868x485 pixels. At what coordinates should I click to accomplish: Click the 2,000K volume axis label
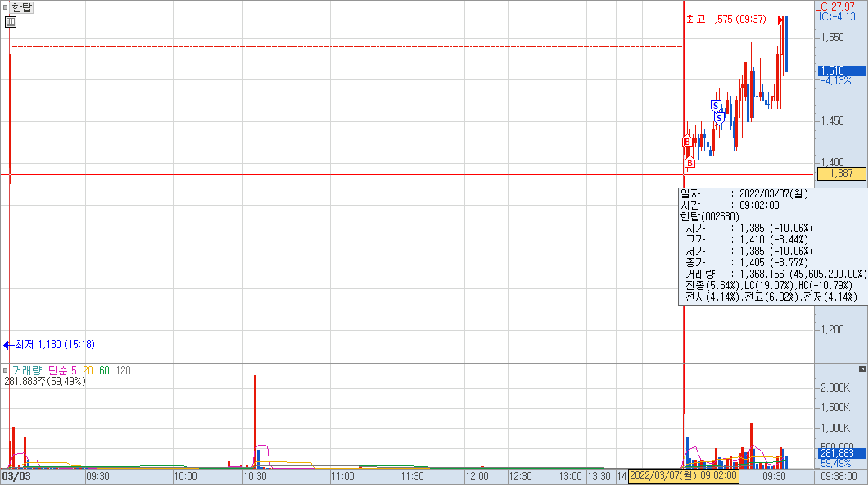pos(834,388)
